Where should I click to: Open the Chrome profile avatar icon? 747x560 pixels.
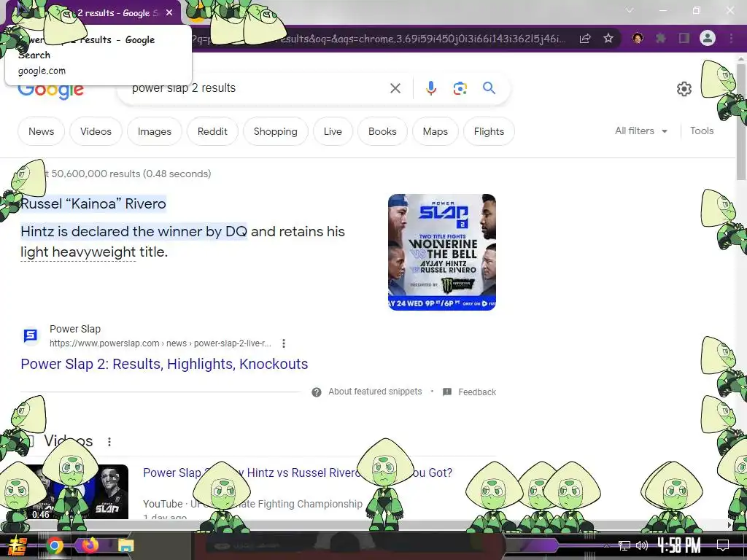[708, 38]
